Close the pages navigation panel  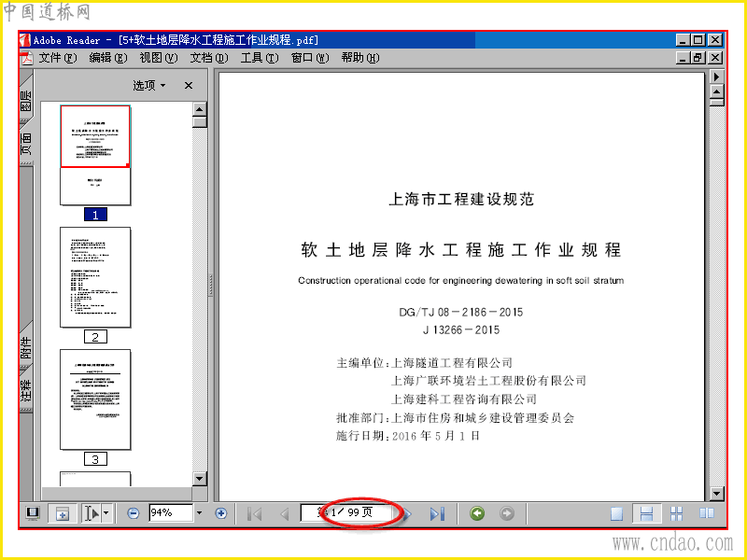click(189, 85)
